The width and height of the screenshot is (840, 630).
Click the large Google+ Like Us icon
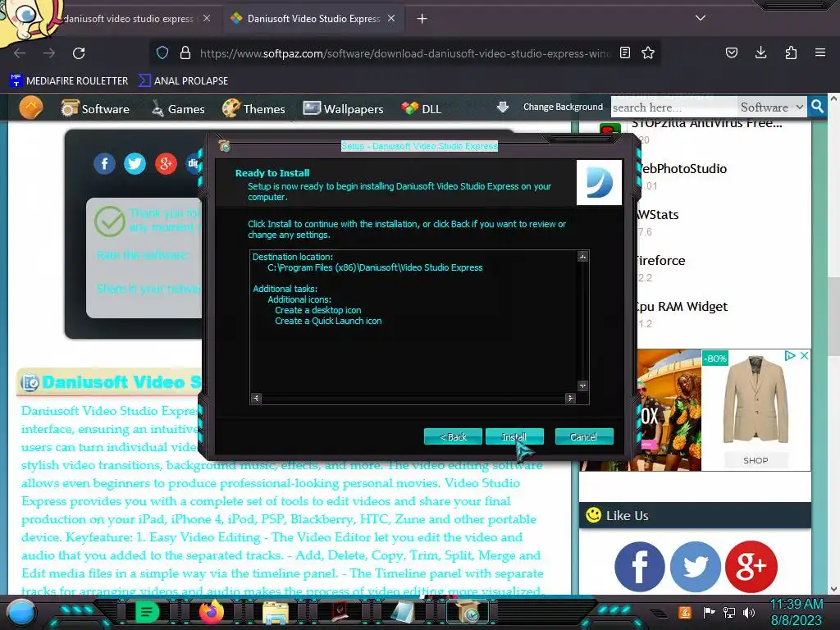tap(751, 567)
